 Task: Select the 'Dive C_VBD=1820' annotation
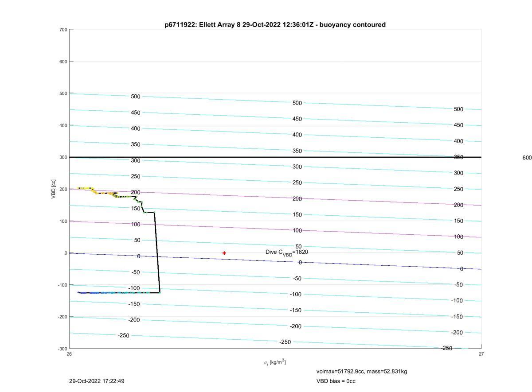[x=287, y=252]
